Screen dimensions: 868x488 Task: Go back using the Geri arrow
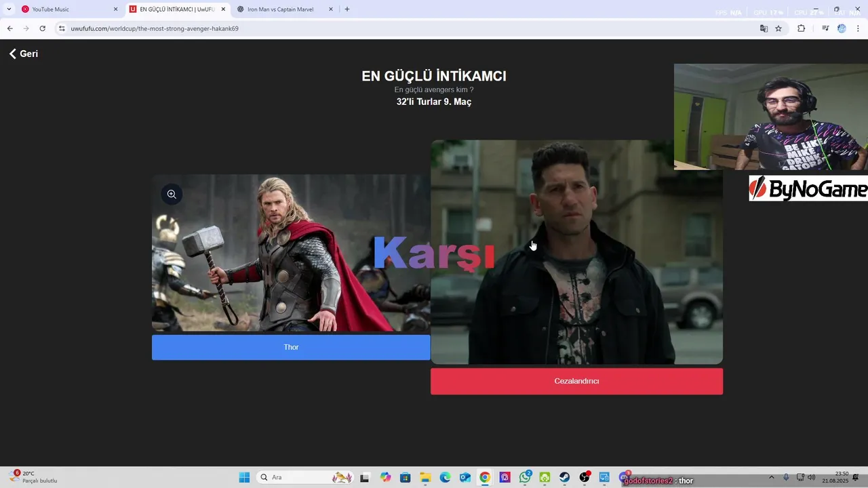coord(23,54)
